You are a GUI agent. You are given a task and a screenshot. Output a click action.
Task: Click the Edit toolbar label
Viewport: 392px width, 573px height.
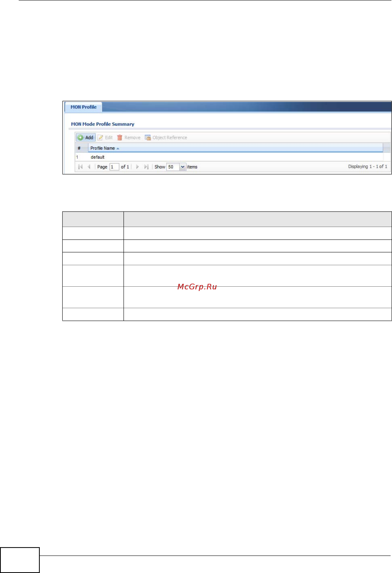point(109,138)
